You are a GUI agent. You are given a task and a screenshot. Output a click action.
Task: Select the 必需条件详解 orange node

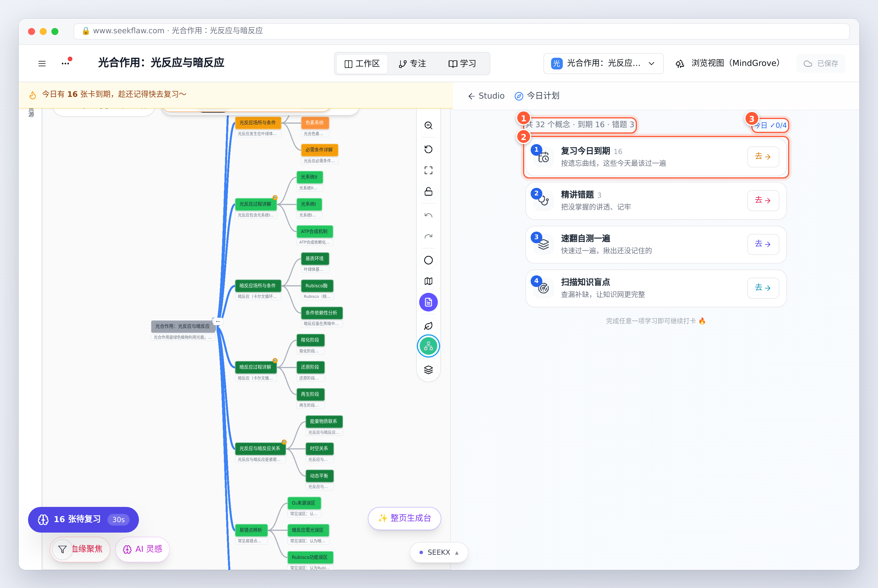pos(319,150)
